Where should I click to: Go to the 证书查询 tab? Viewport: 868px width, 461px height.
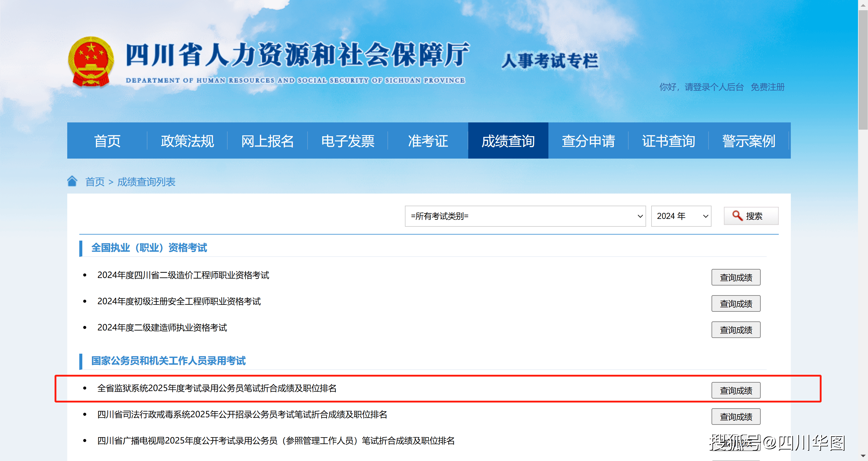pos(668,141)
